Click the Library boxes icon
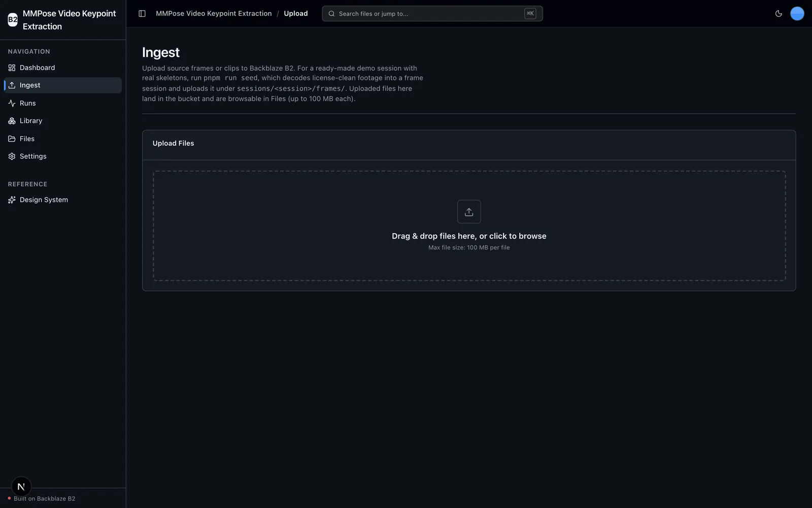Image resolution: width=812 pixels, height=508 pixels. pos(12,121)
